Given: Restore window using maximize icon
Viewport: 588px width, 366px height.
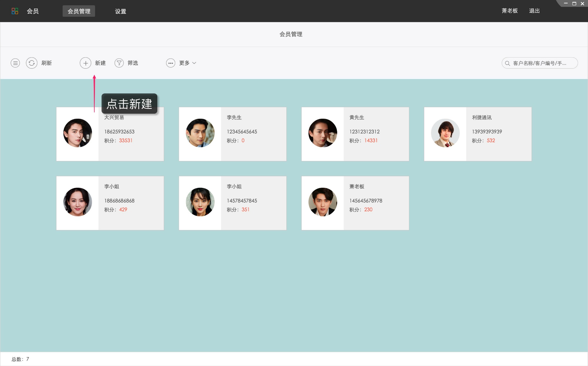Looking at the screenshot, I should (x=574, y=4).
